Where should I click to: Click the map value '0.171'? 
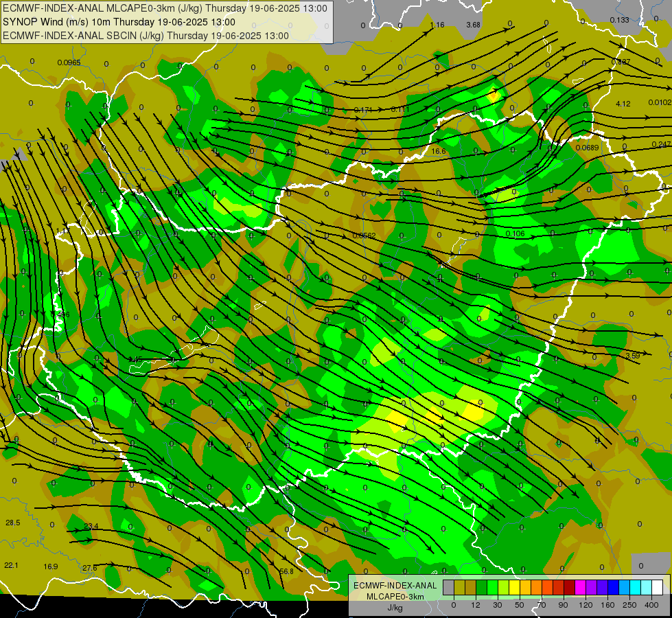[363, 111]
